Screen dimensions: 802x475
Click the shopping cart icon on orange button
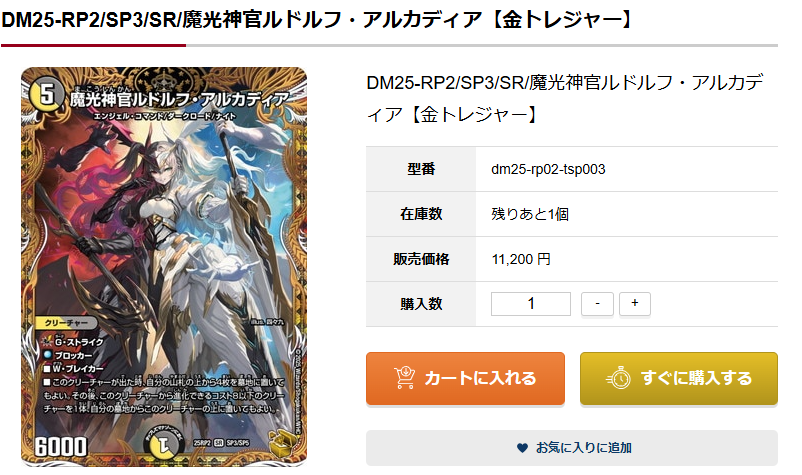click(x=405, y=378)
